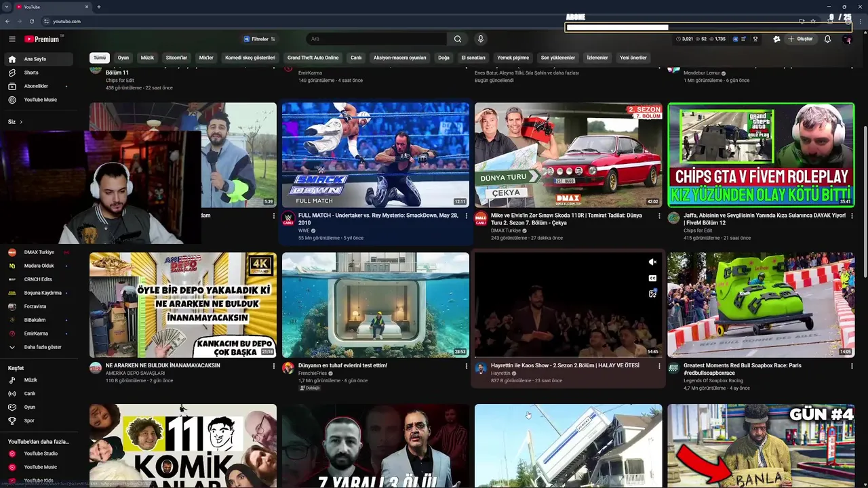Open YouTube Studio from the sidebar
The height and width of the screenshot is (488, 868).
coord(39,453)
